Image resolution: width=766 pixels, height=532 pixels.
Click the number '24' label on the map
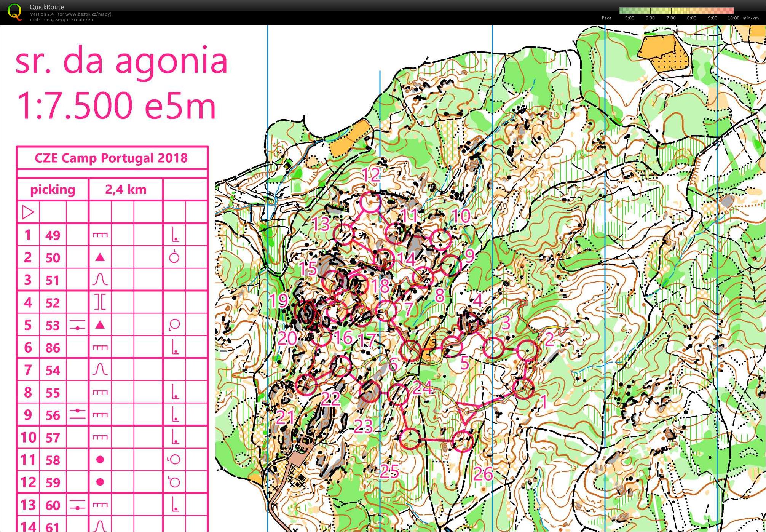pos(422,388)
